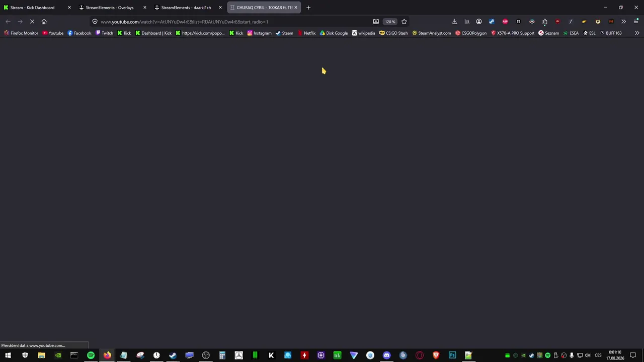Show more bookmarks chevron
The image size is (644, 362).
(x=637, y=33)
